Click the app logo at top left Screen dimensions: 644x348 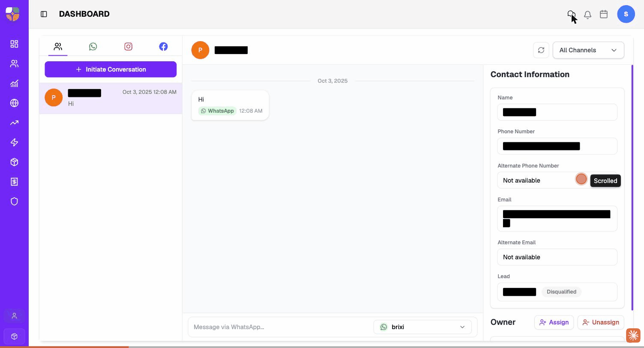click(x=12, y=14)
